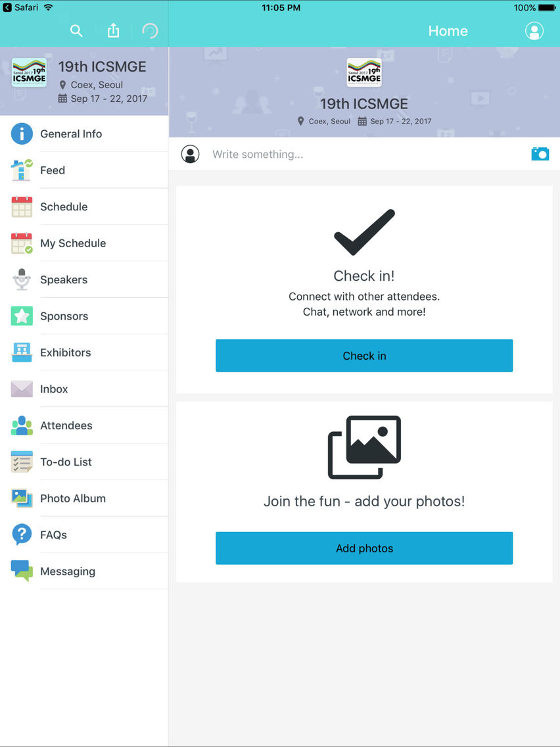Tap the 19th ICSMGE logo thumbnail in sidebar
This screenshot has height=747, width=560.
click(x=29, y=73)
